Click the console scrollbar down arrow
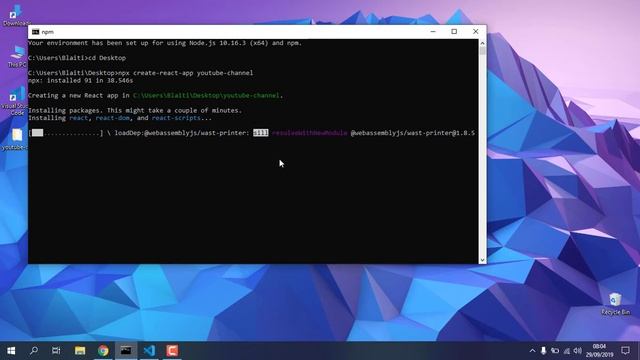Screen dimensions: 640x360 pos(482,260)
